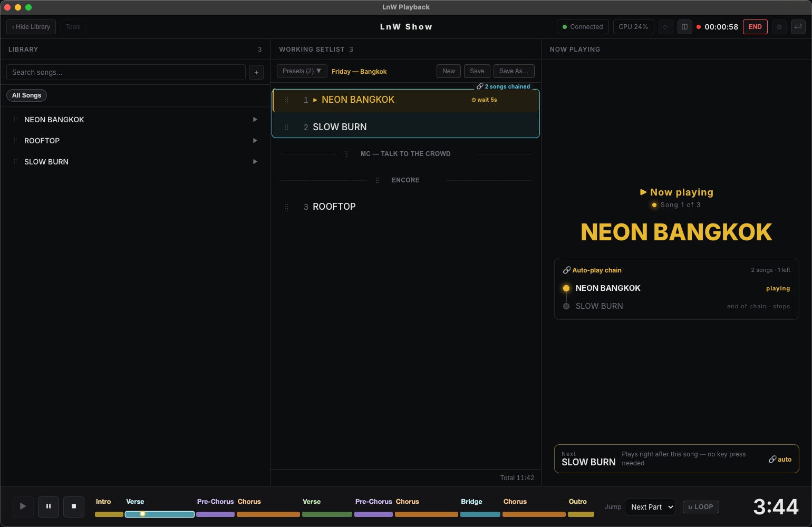This screenshot has width=812, height=527.
Task: Grab the drag handle of library SLOW BURN
Action: [15, 162]
